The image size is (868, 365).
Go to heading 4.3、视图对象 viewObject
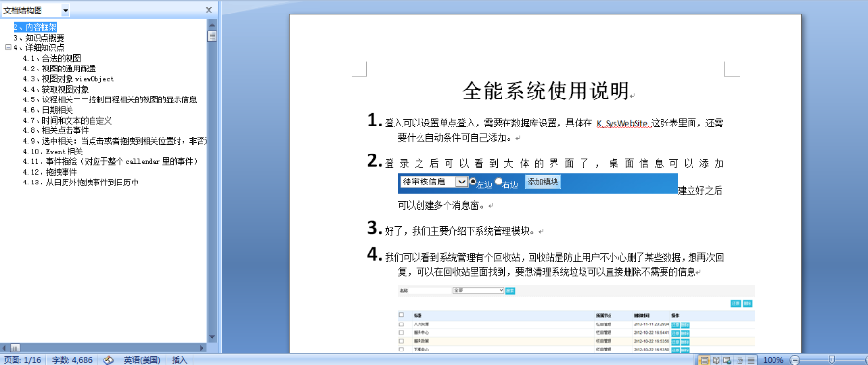coord(68,78)
